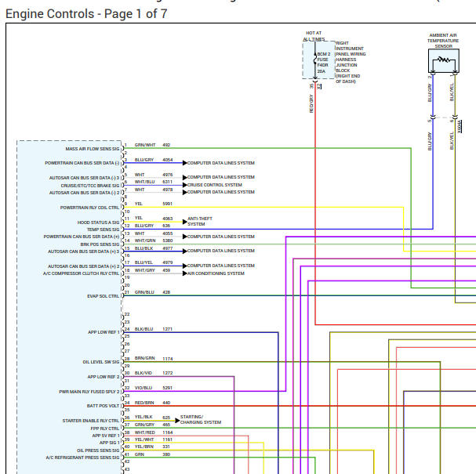Click the GRN/GRY 465 wire label
The width and height of the screenshot is (476, 474).
(x=152, y=425)
